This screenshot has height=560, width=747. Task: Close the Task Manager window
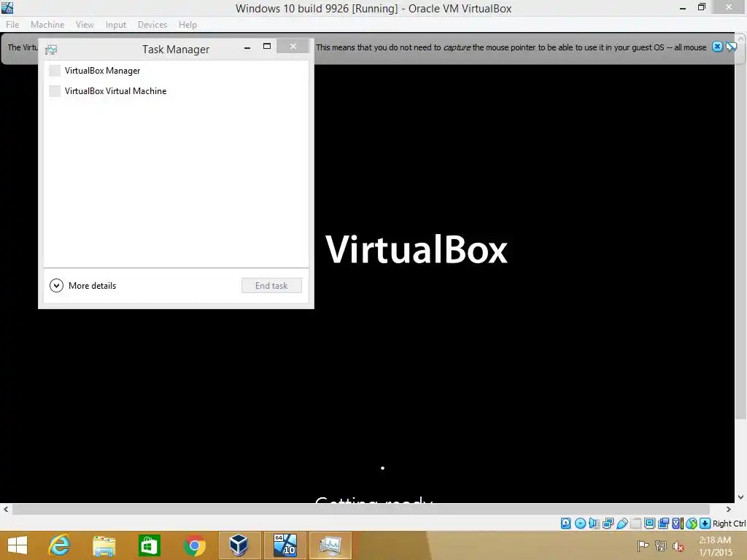293,46
